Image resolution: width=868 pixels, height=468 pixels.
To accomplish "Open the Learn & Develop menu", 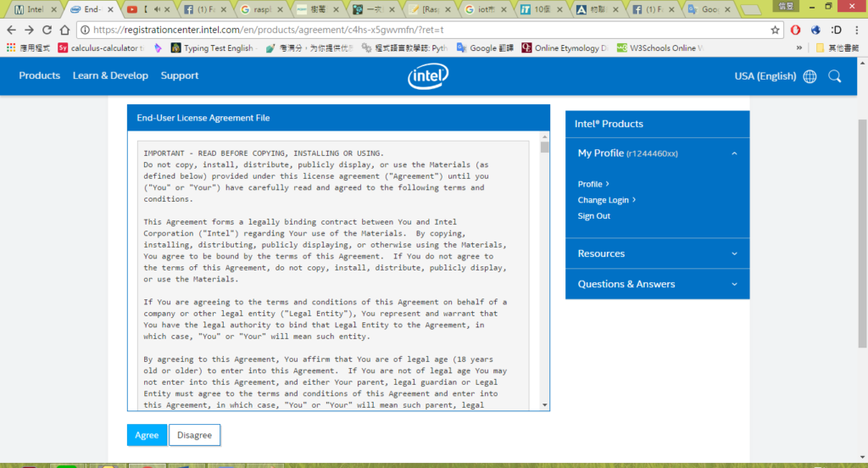I will point(110,75).
